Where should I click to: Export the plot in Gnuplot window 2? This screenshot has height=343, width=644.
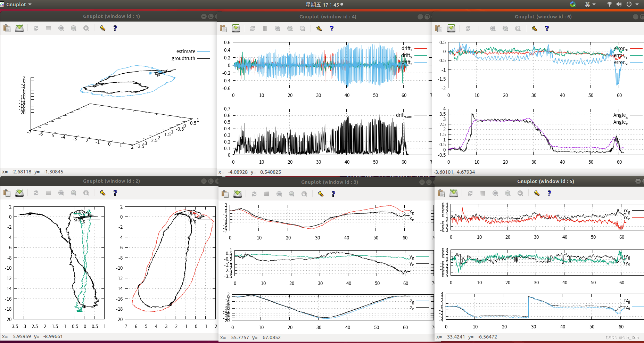(x=19, y=193)
